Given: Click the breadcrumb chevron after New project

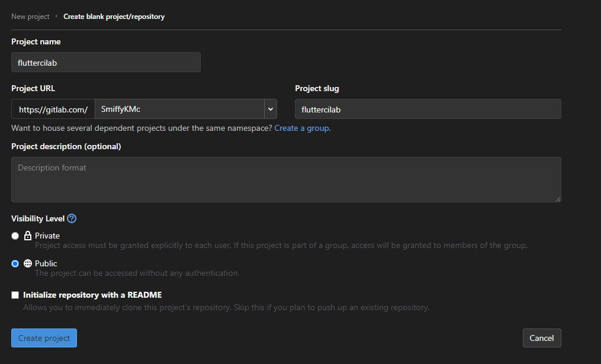Looking at the screenshot, I should [56, 16].
